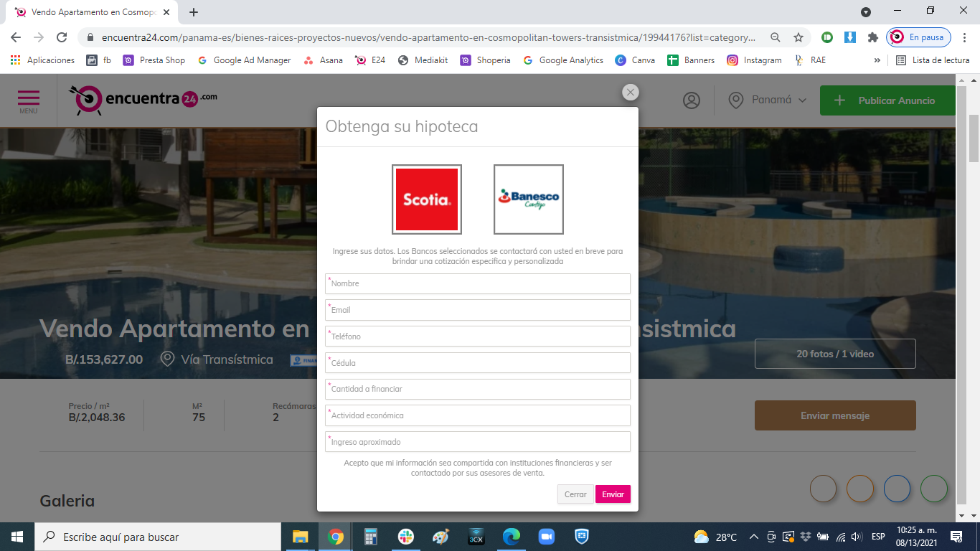This screenshot has height=551, width=980.
Task: Open the Canva bookmark
Action: [636, 60]
